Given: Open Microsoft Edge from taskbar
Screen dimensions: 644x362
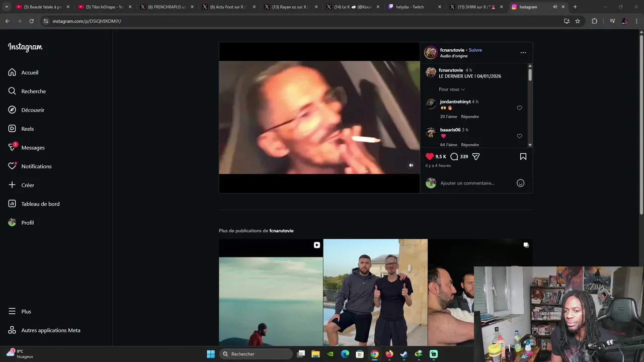Looking at the screenshot, I should tap(345, 354).
